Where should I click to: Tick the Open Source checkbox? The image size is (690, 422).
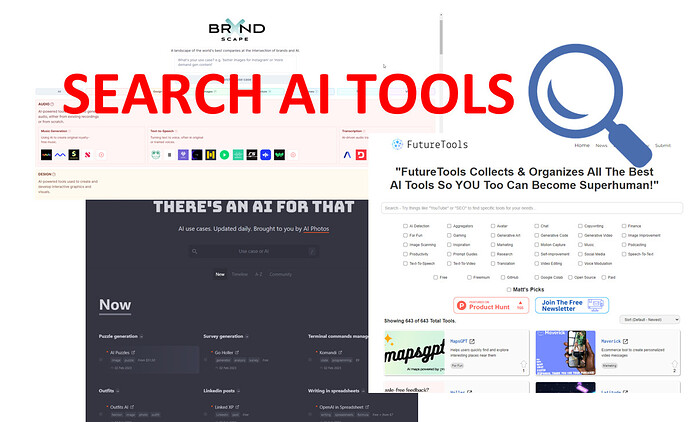pyautogui.click(x=570, y=278)
